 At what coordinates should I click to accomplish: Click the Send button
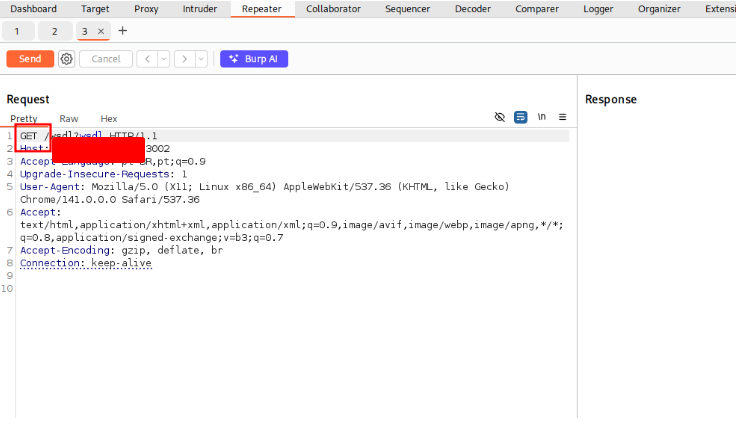coord(30,59)
